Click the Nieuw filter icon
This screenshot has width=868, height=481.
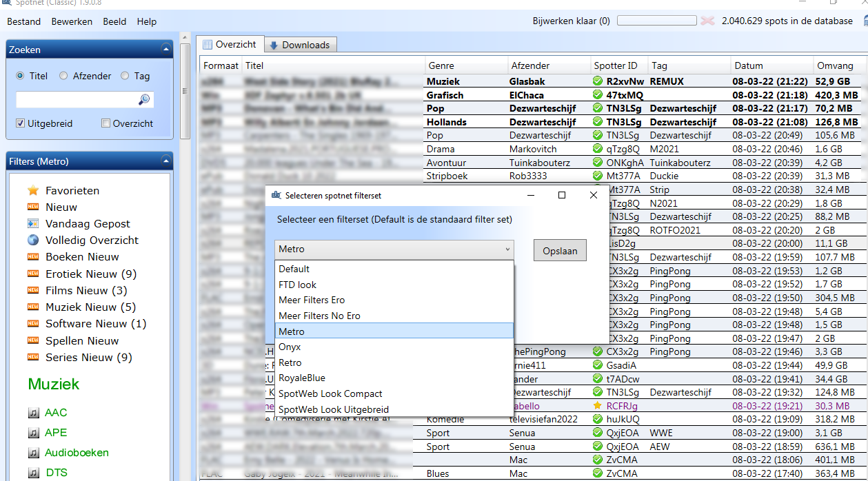click(33, 207)
